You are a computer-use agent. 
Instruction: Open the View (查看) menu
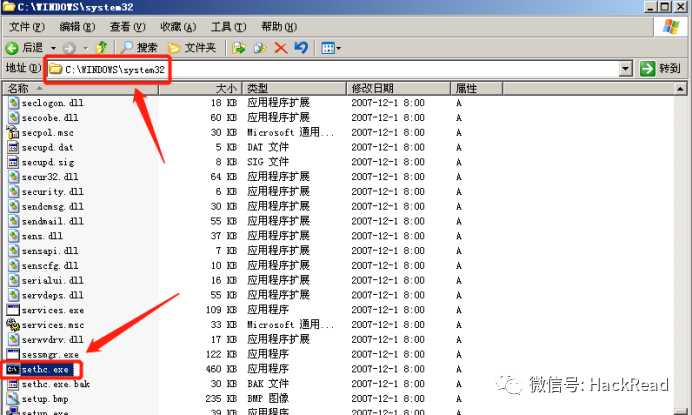128,27
